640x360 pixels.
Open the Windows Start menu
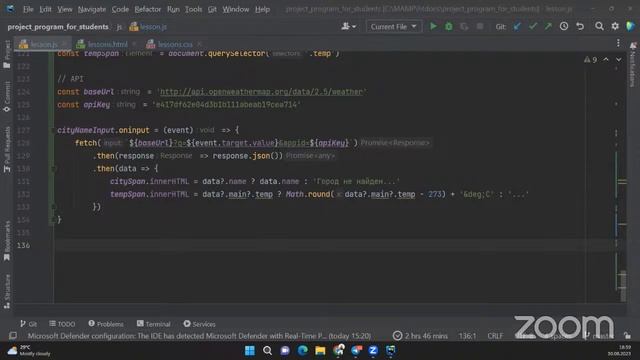tap(250, 350)
